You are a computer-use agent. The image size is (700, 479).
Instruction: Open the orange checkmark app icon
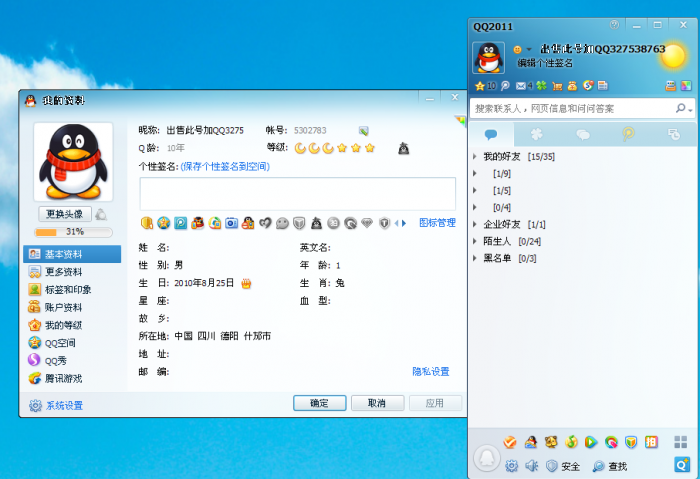click(x=510, y=442)
